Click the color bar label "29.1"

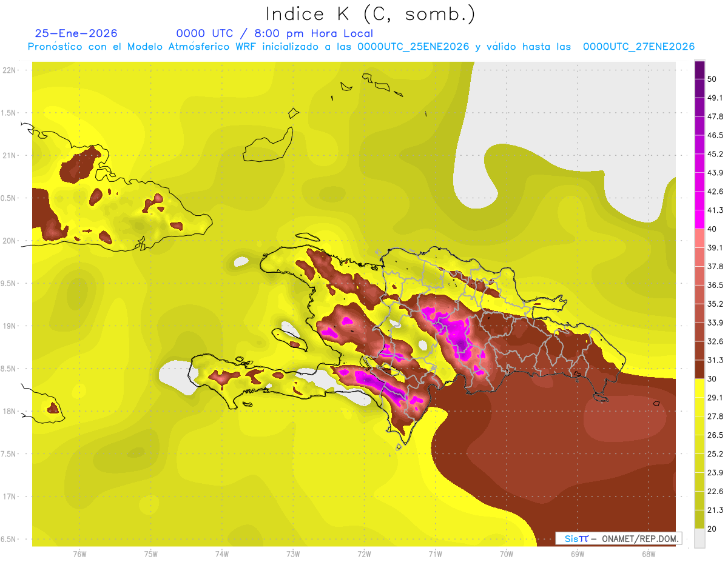[715, 398]
